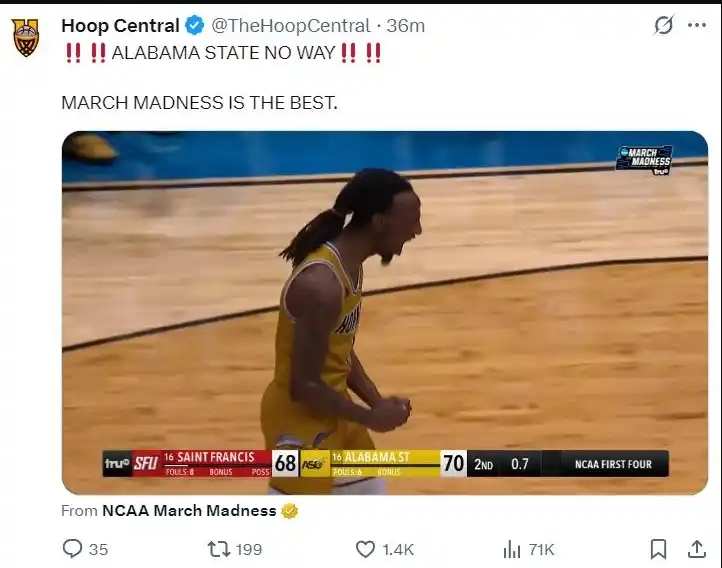
Task: Click the gold verified badge by NCAA March Madness
Action: [290, 511]
